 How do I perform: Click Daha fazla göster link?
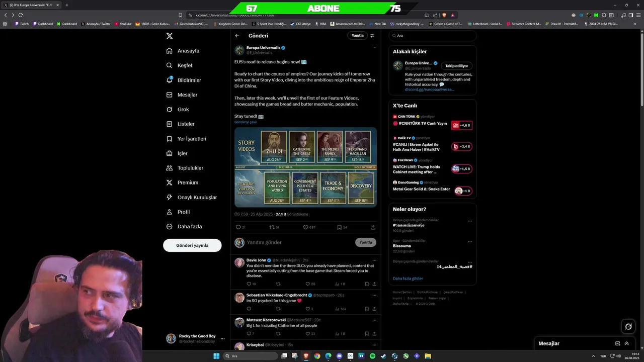click(408, 279)
